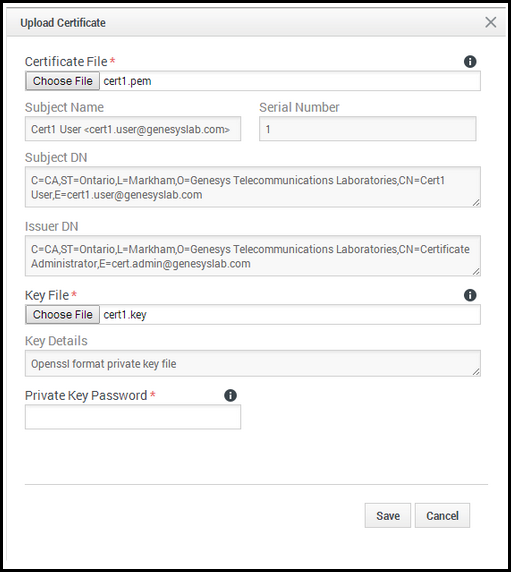
Task: Click the Subject Name field
Action: (133, 129)
